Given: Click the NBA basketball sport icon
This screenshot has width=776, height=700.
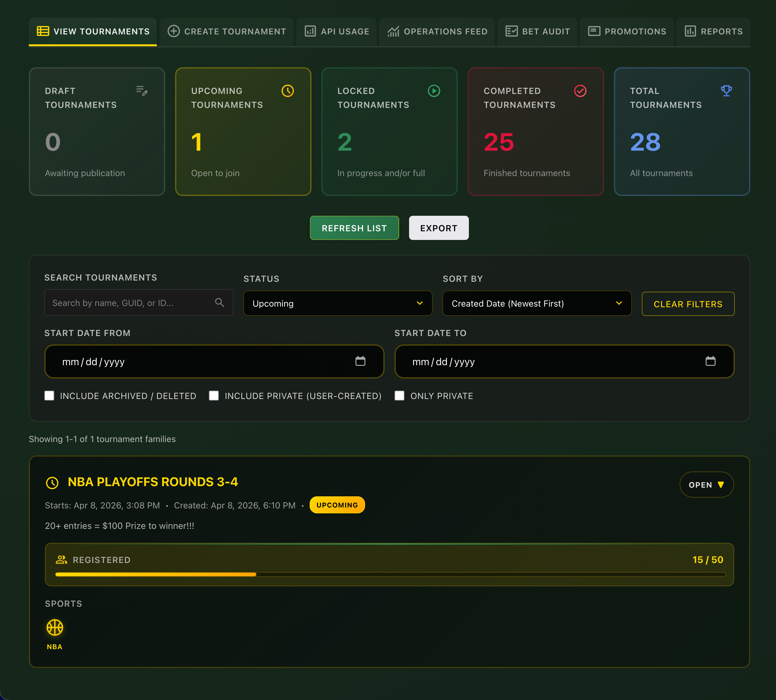Looking at the screenshot, I should (55, 627).
